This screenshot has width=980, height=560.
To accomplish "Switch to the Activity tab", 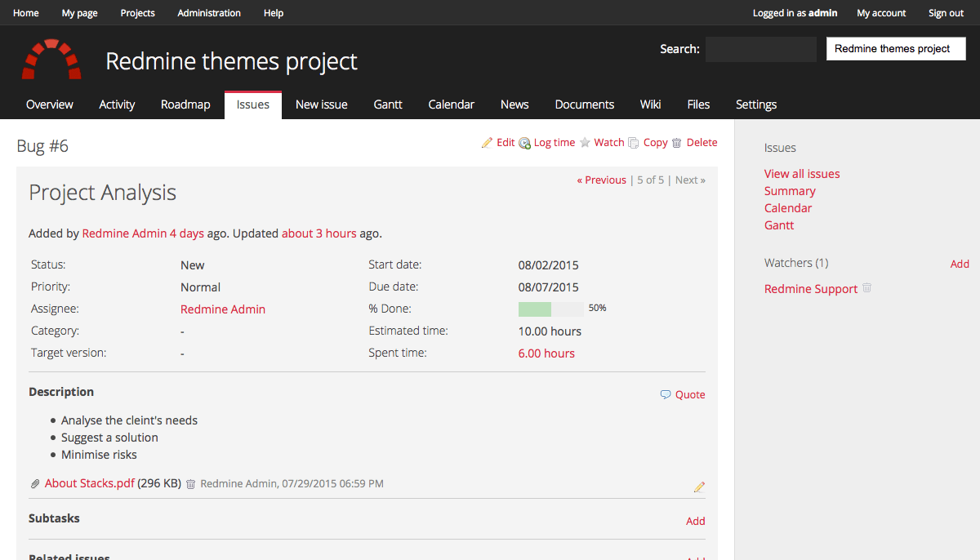I will click(x=117, y=104).
